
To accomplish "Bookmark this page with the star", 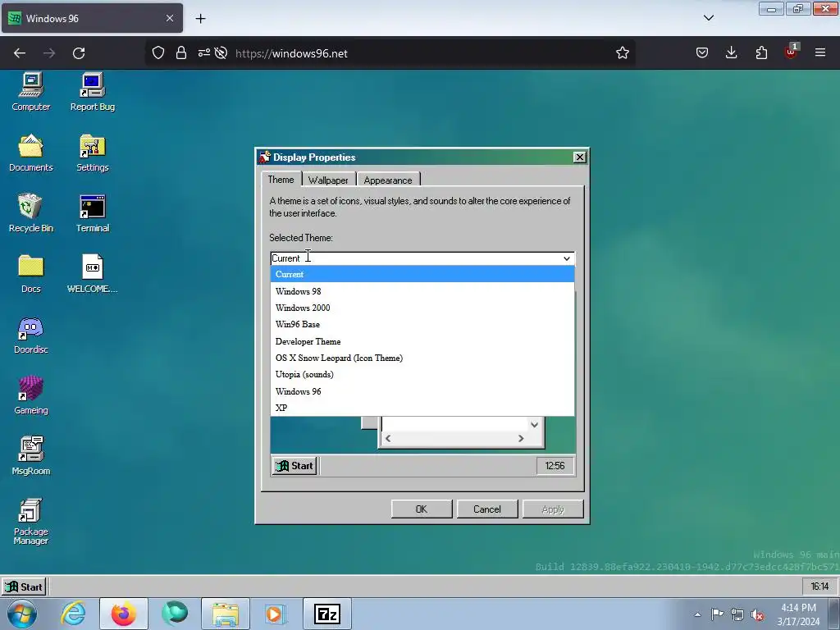I will 622,53.
